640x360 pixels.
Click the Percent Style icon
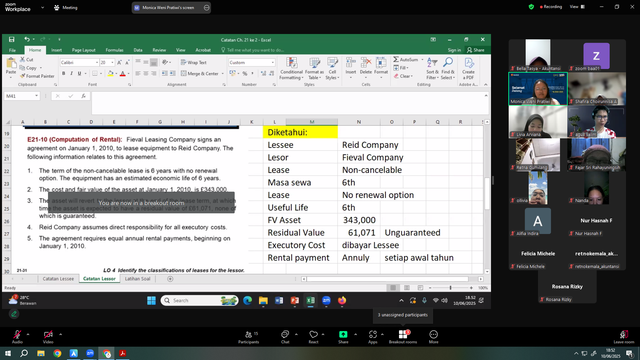(x=245, y=73)
